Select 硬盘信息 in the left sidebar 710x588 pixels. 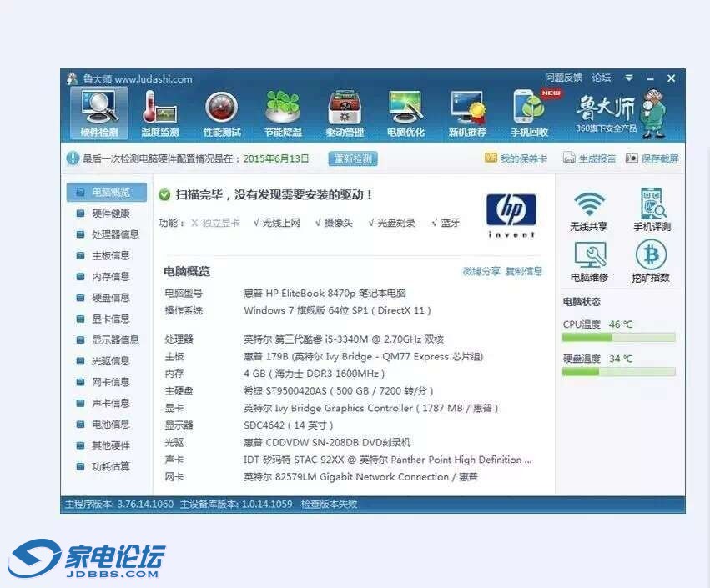110,298
